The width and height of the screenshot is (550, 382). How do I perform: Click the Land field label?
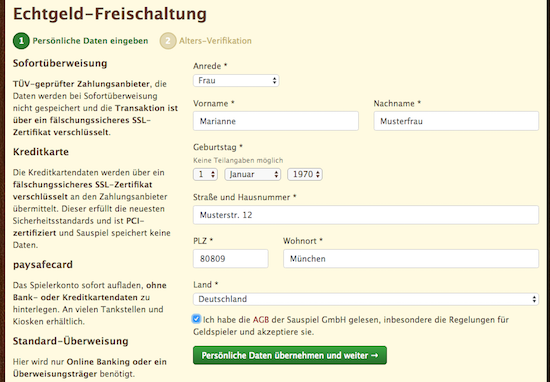point(206,284)
